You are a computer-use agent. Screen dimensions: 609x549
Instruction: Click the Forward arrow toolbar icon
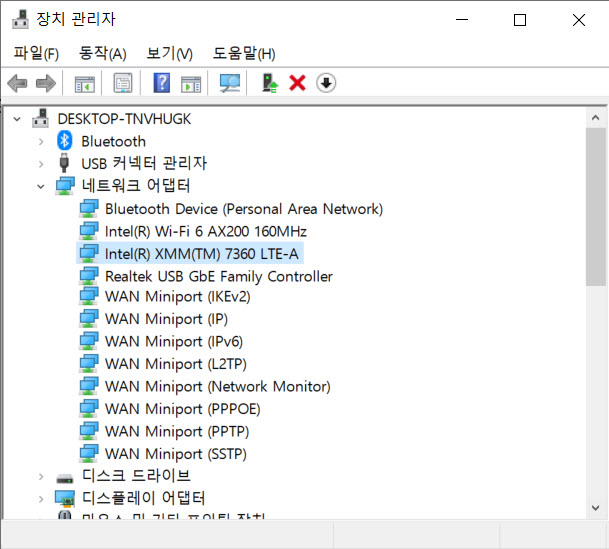pyautogui.click(x=46, y=83)
